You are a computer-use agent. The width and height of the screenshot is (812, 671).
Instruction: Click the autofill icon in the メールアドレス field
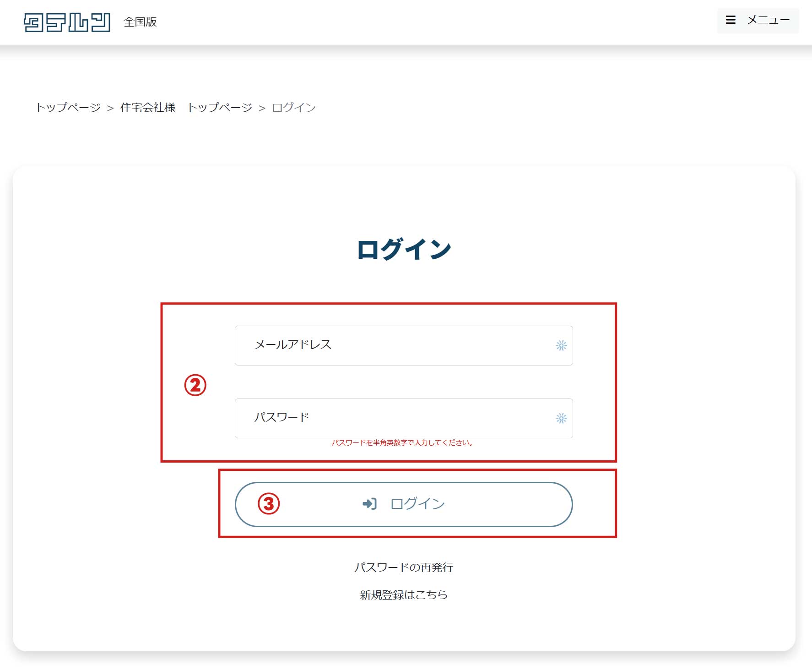click(x=561, y=345)
